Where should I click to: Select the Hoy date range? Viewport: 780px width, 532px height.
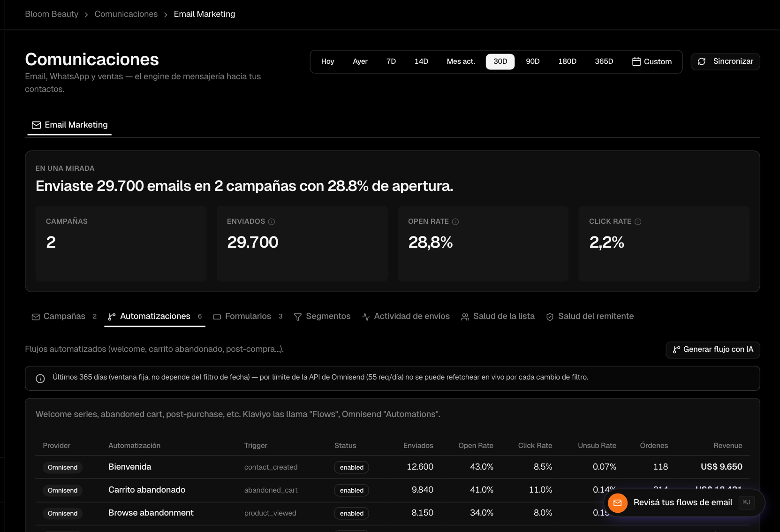(327, 61)
